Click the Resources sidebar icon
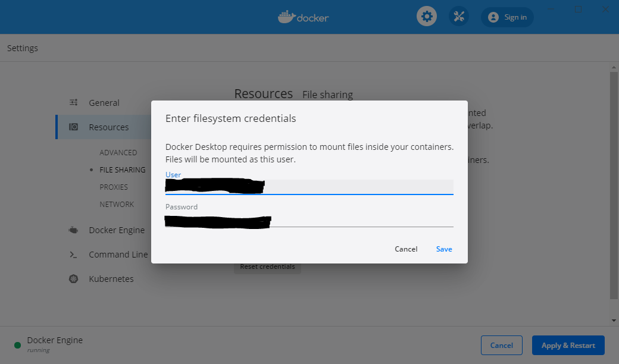This screenshot has height=364, width=619. (73, 127)
